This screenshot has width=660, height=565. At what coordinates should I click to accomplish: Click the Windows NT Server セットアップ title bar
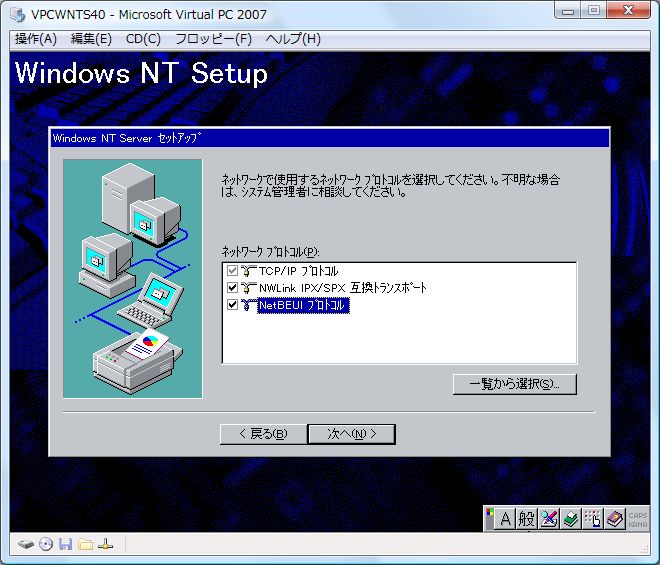330,138
